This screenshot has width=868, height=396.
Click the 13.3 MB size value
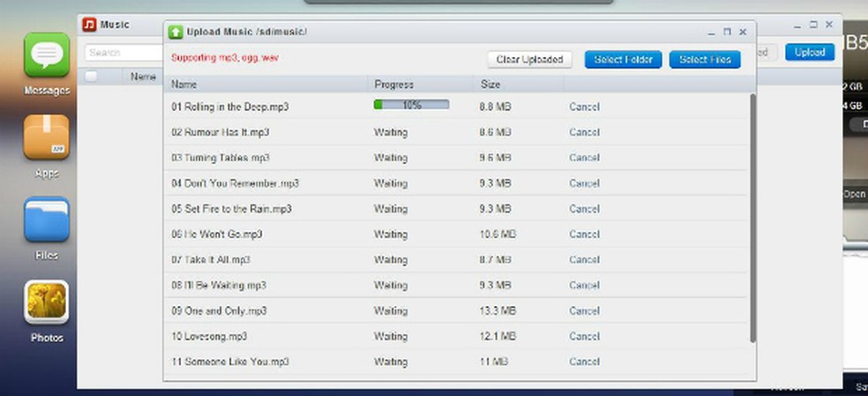click(x=498, y=310)
